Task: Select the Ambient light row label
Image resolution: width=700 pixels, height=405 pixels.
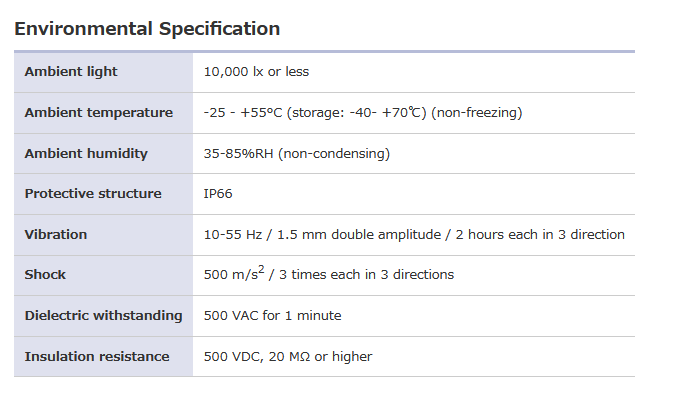Action: click(71, 71)
